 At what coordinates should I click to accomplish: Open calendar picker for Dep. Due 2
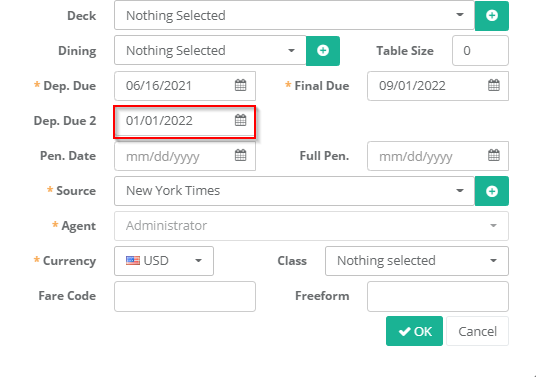pyautogui.click(x=240, y=120)
